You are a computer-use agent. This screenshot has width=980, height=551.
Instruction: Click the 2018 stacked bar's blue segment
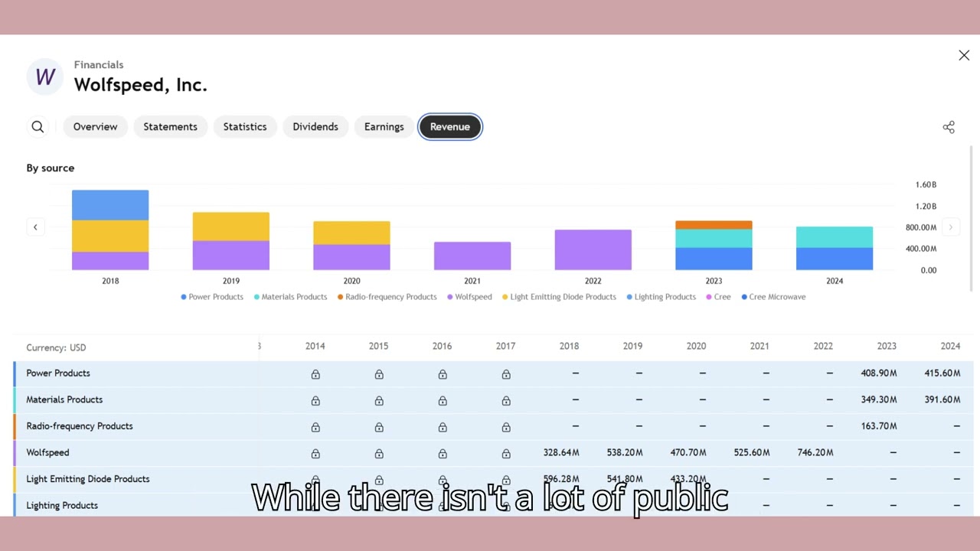[x=110, y=205]
